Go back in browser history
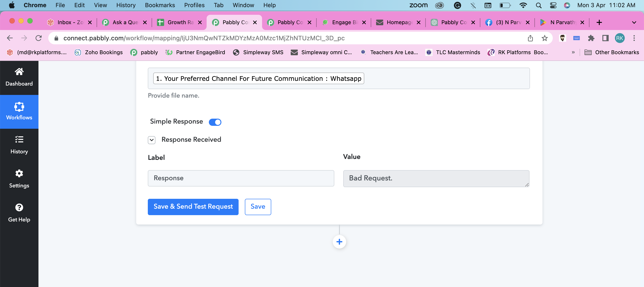 (10, 38)
